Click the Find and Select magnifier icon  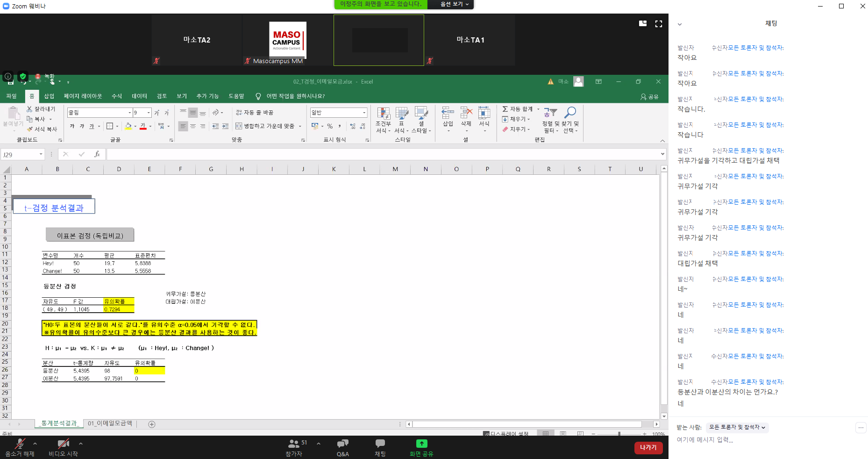tap(570, 113)
